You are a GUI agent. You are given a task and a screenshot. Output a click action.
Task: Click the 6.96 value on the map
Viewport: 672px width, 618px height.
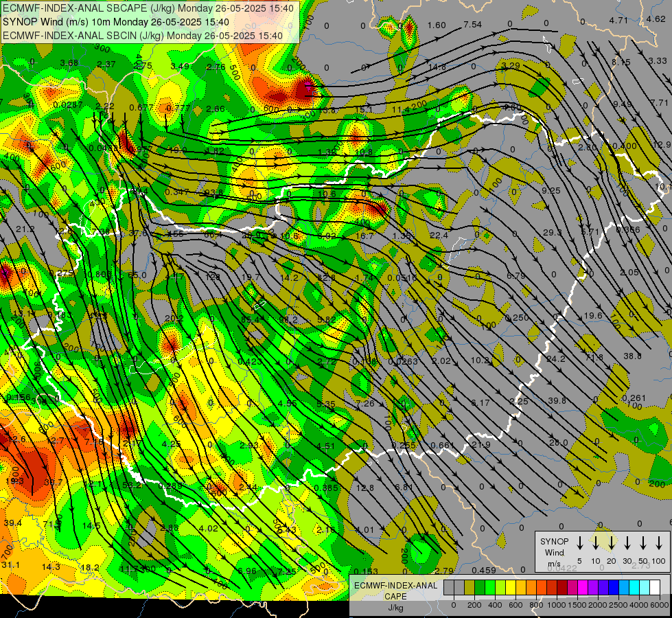click(247, 571)
